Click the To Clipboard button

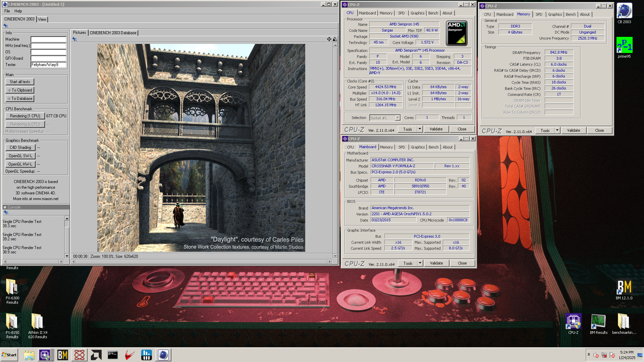pyautogui.click(x=20, y=90)
